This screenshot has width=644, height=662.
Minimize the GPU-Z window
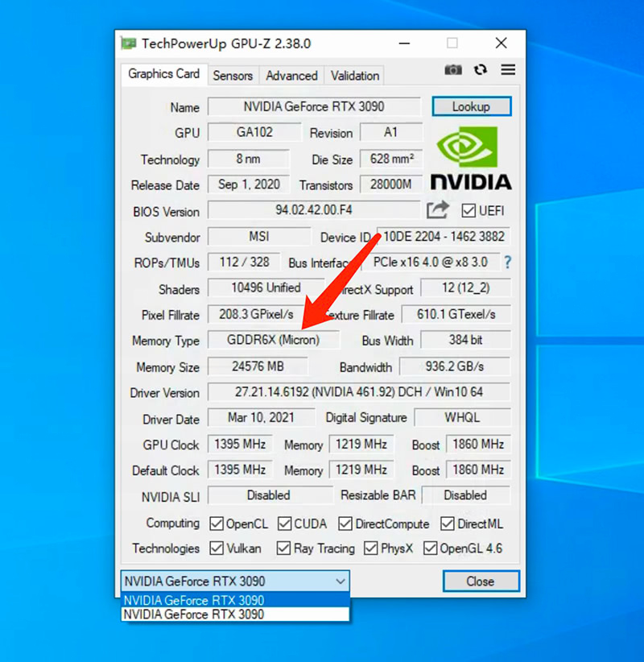404,43
